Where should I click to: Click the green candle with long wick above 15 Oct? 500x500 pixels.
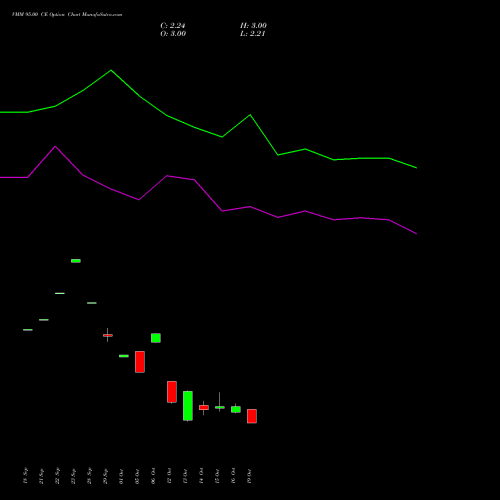pyautogui.click(x=220, y=407)
